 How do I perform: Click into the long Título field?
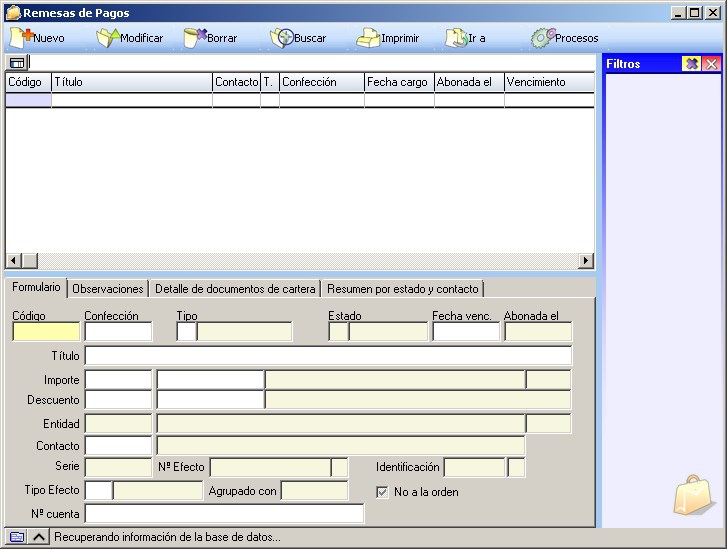328,356
